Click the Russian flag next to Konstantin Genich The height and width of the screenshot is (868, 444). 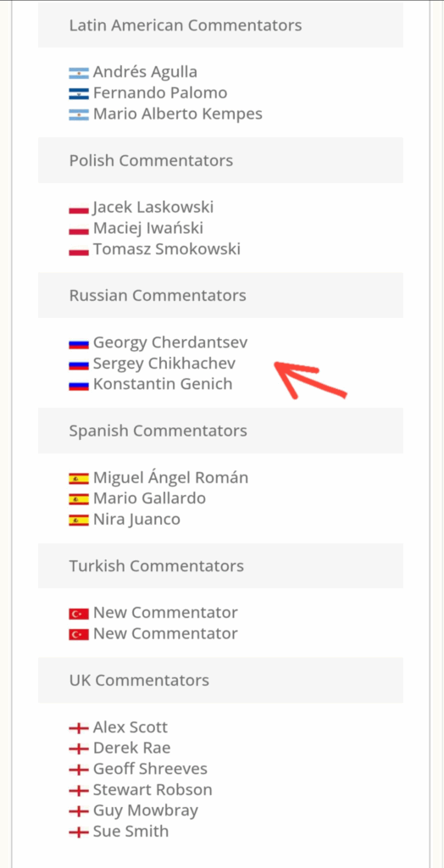point(79,386)
